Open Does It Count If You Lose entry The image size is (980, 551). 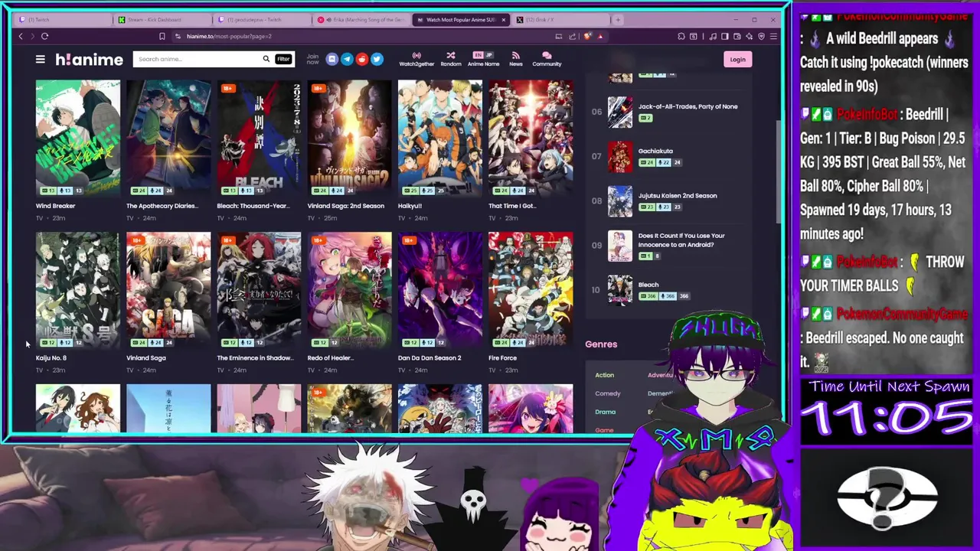(681, 240)
